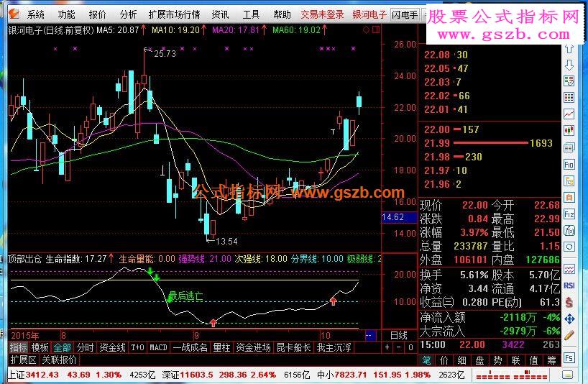588x384 pixels.
Task: Click the down arrow icon in right sidebar
Action: (x=569, y=65)
